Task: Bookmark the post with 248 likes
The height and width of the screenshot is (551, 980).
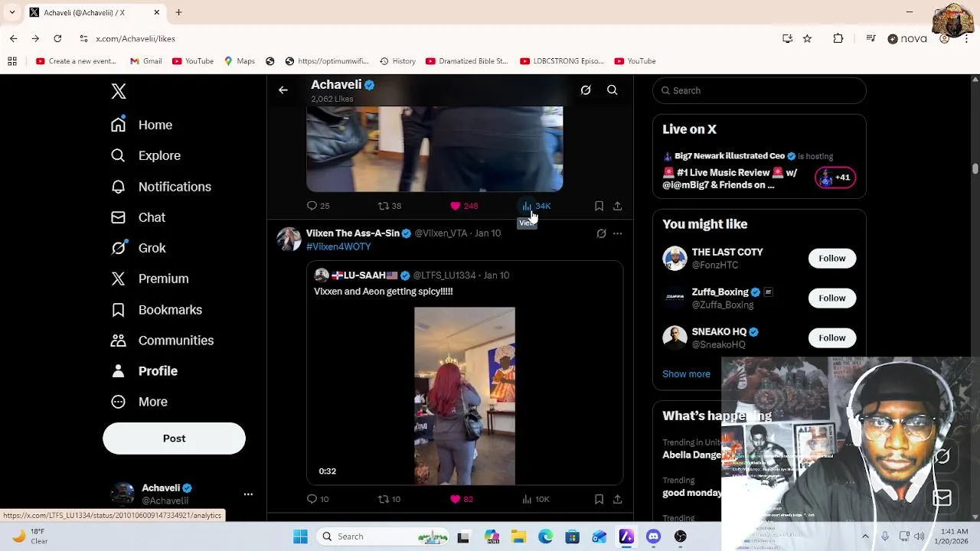Action: (599, 206)
